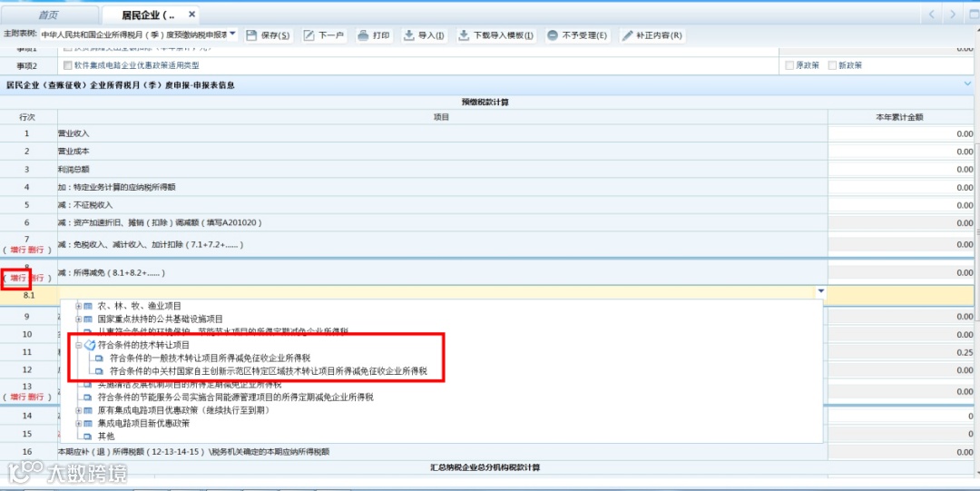Click the 营业成本 row label
The image size is (980, 491).
coord(73,152)
